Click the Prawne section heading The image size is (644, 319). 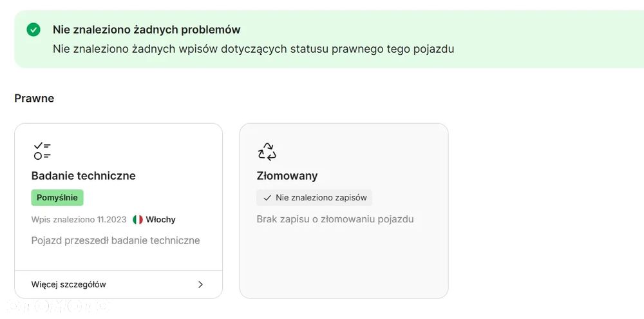tap(34, 99)
